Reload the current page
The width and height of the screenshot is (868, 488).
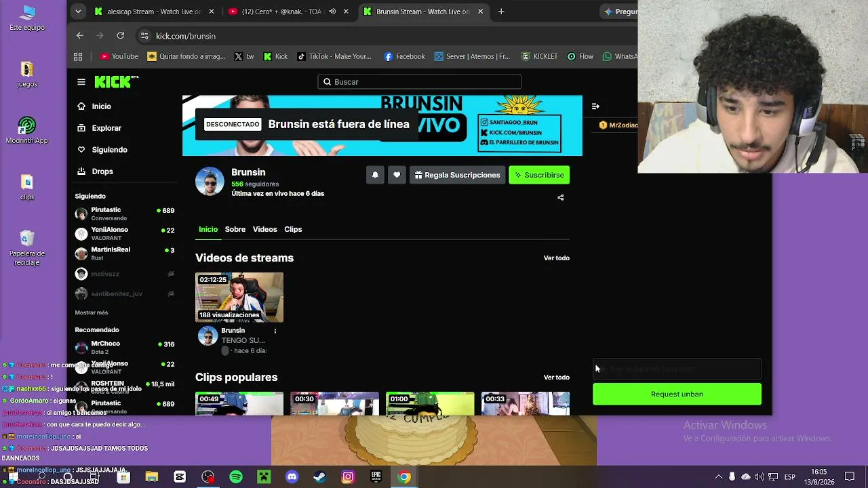[121, 36]
